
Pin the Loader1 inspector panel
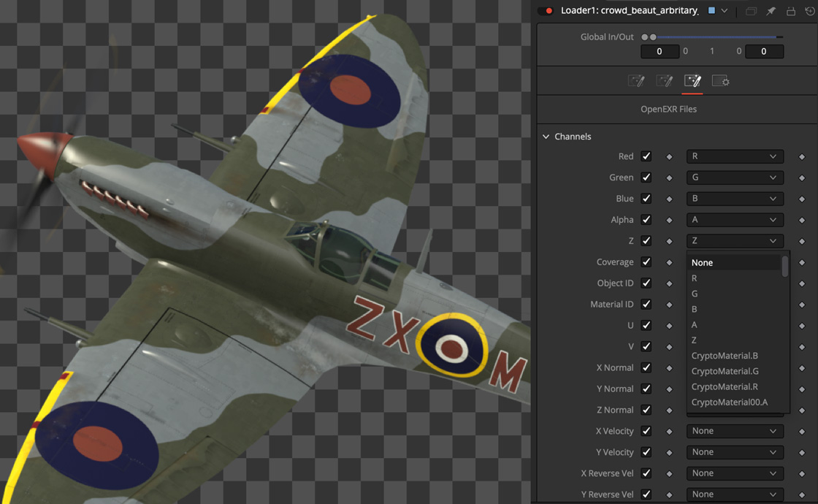point(771,11)
